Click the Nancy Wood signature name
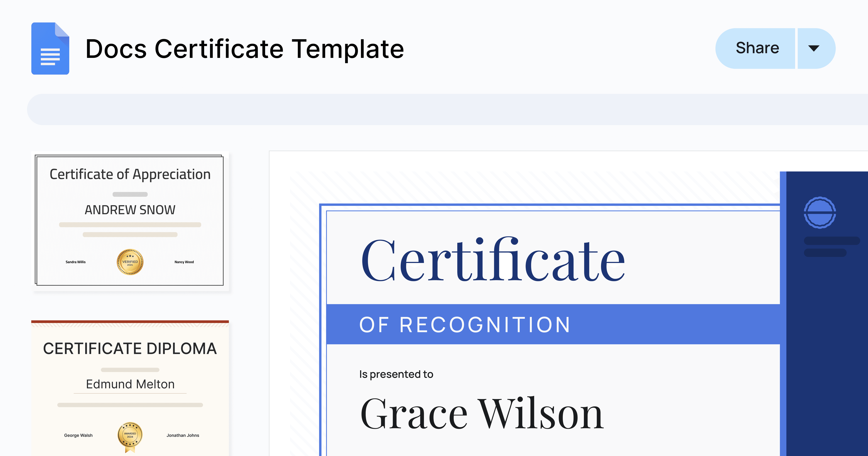The height and width of the screenshot is (456, 868). coord(184,262)
